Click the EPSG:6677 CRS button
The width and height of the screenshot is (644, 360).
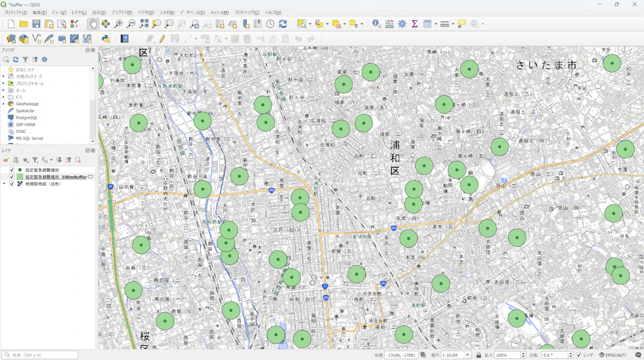pyautogui.click(x=612, y=355)
